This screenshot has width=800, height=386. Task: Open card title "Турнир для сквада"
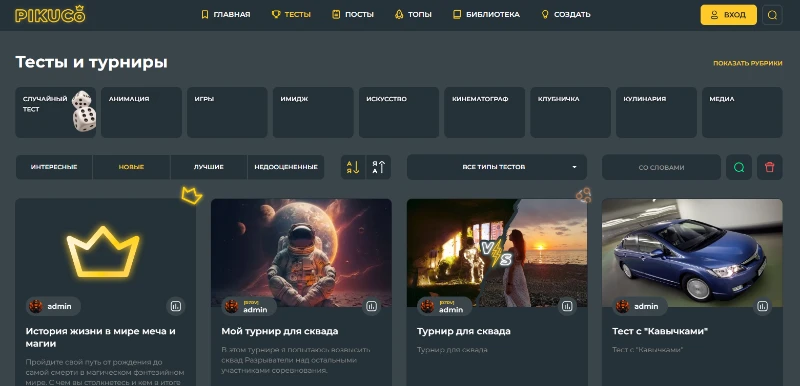(464, 331)
